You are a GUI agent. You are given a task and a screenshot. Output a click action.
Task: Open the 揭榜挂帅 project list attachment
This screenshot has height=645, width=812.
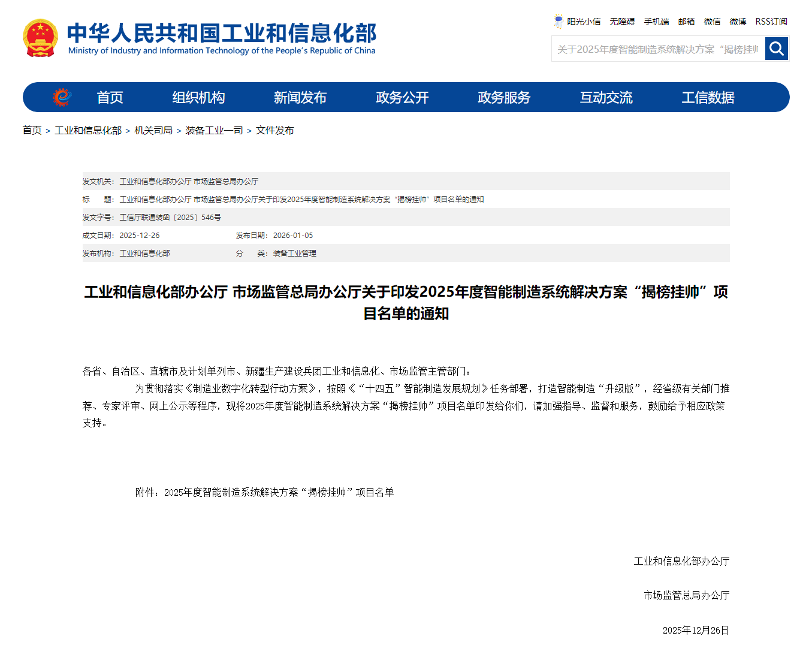point(279,492)
